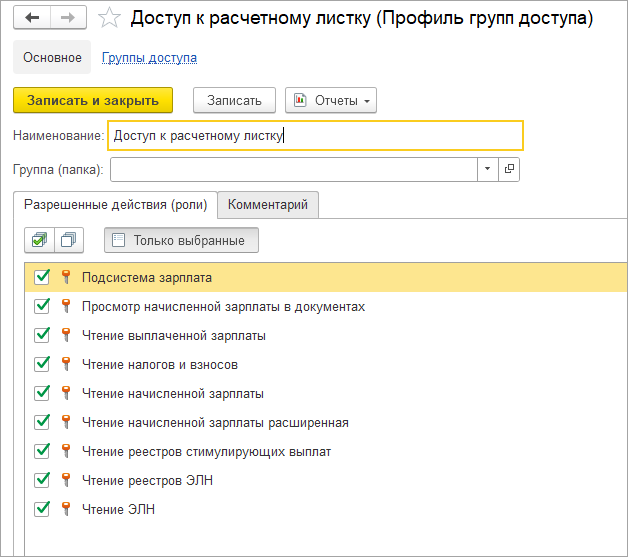Image resolution: width=628 pixels, height=557 pixels.
Task: Switch to the Комментарий tab
Action: point(267,204)
